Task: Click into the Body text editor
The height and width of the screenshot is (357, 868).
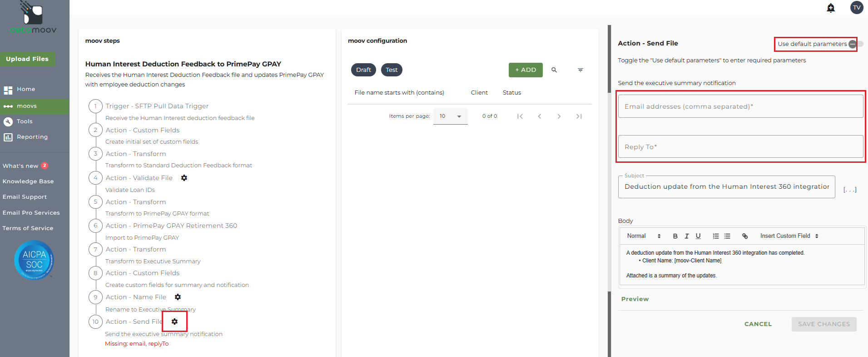Action: click(x=742, y=265)
